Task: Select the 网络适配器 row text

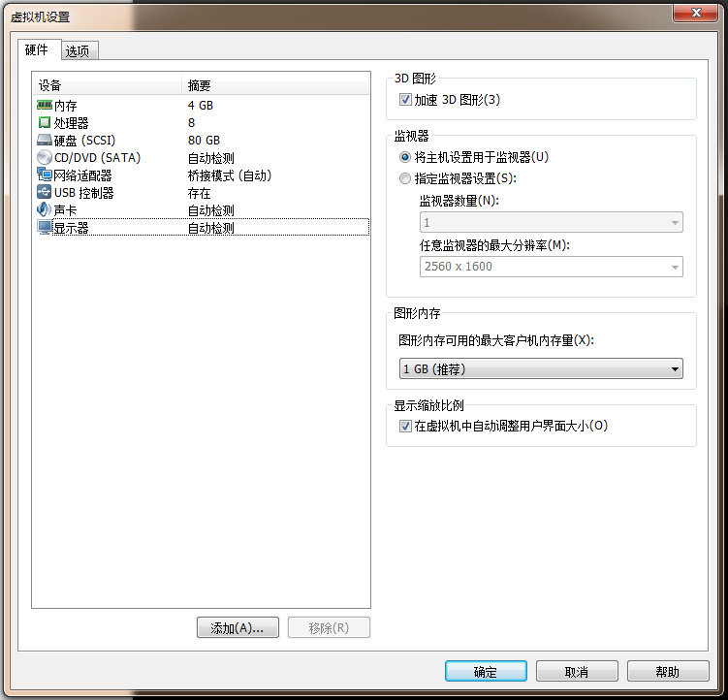Action: click(x=82, y=175)
